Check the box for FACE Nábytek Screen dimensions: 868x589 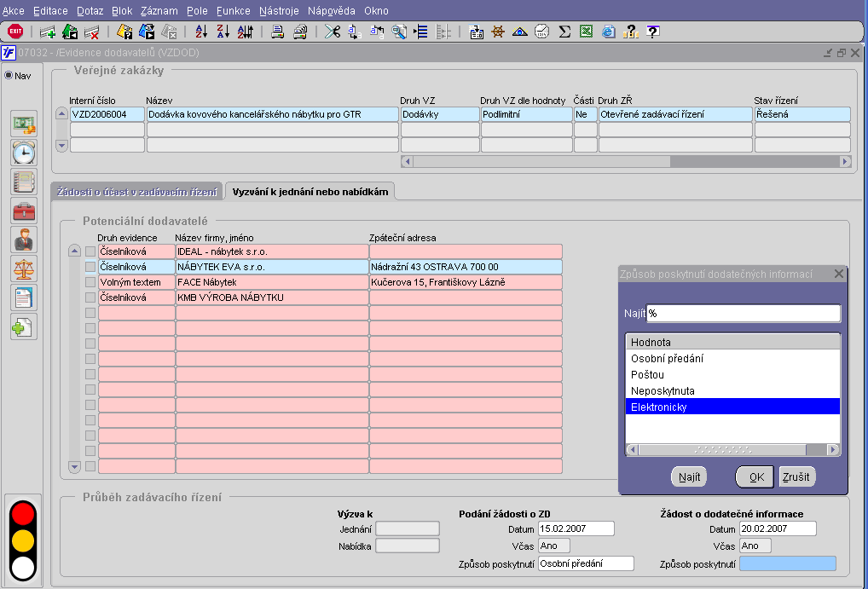[90, 282]
